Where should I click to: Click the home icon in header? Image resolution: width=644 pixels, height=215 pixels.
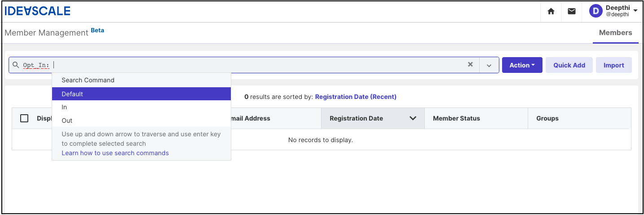coord(551,11)
